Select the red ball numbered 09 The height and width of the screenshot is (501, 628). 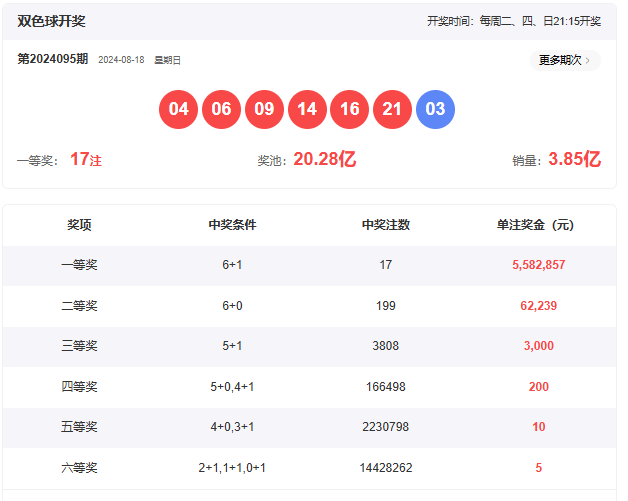click(x=264, y=109)
